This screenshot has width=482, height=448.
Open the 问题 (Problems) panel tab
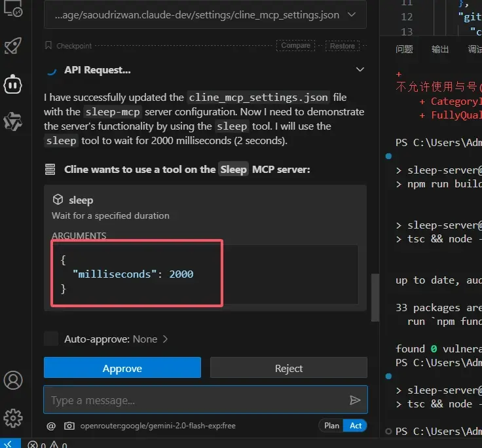pyautogui.click(x=405, y=49)
